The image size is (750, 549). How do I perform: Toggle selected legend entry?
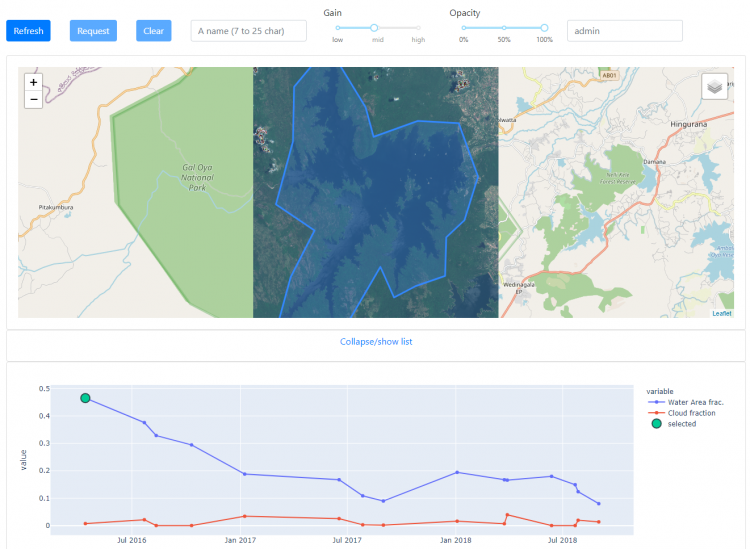[674, 424]
